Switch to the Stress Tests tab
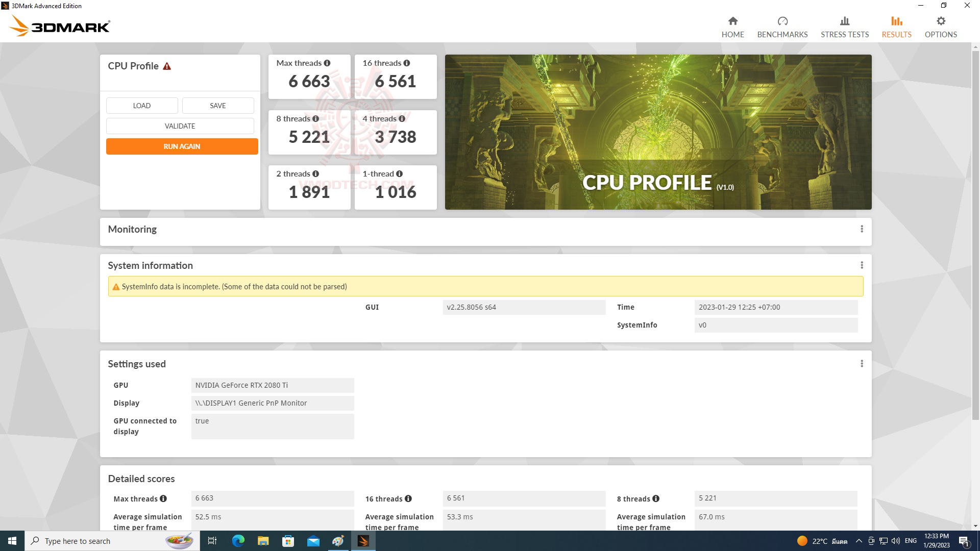 point(844,27)
